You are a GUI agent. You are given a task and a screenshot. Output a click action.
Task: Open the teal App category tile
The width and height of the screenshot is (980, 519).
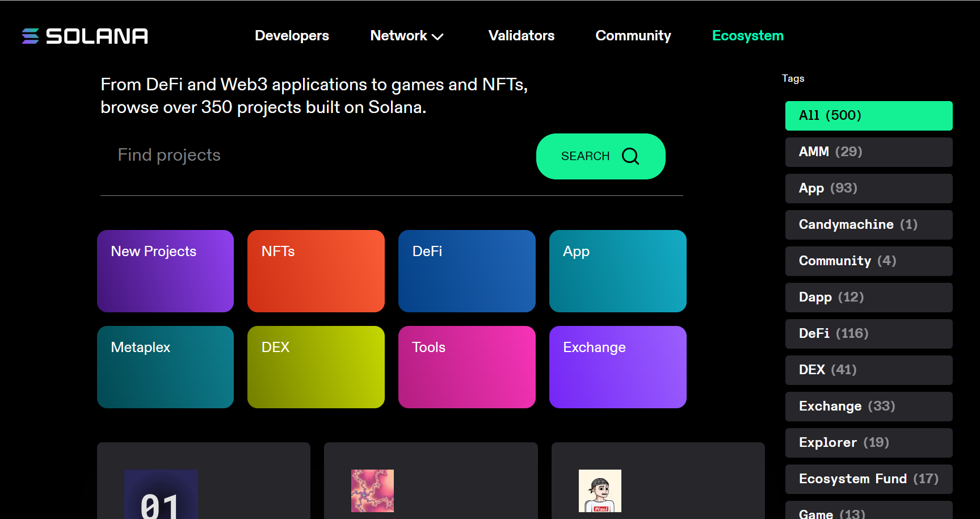618,271
